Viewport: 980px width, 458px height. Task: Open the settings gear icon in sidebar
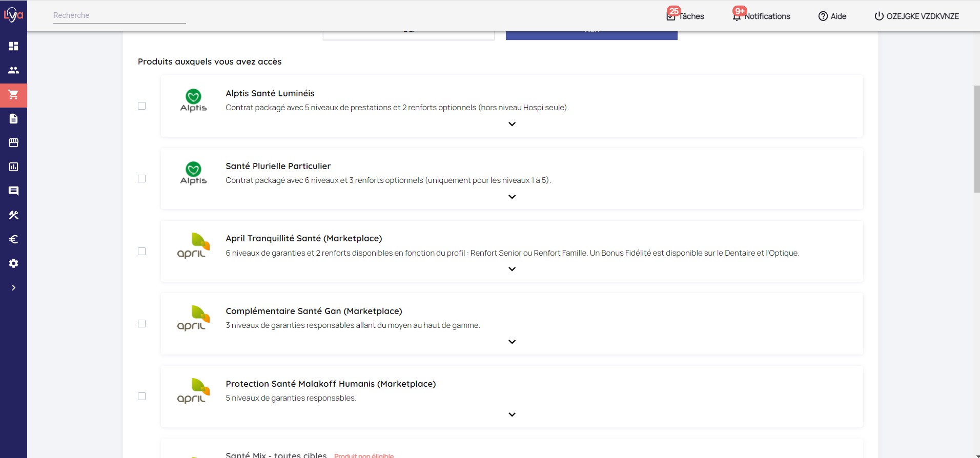[x=13, y=263]
